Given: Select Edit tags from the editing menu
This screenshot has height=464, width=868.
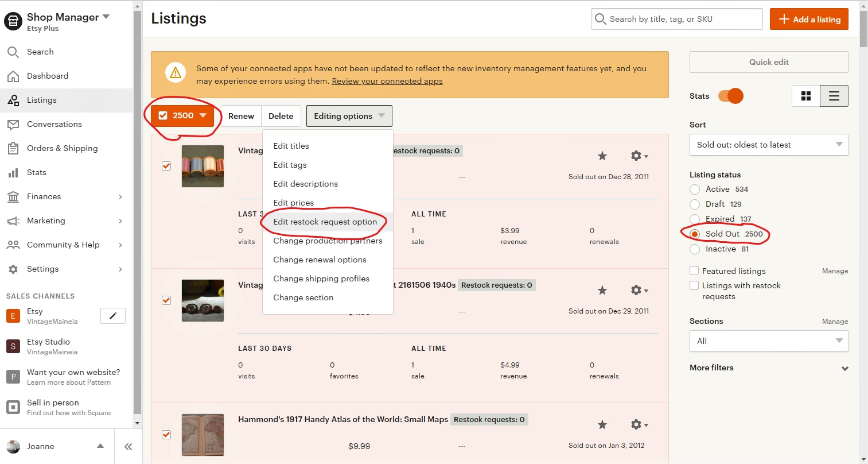Looking at the screenshot, I should point(290,165).
